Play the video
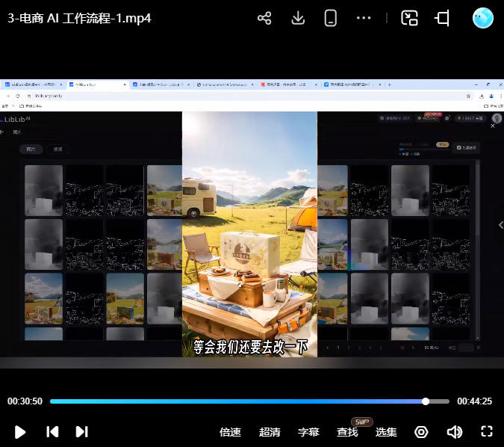 20,431
